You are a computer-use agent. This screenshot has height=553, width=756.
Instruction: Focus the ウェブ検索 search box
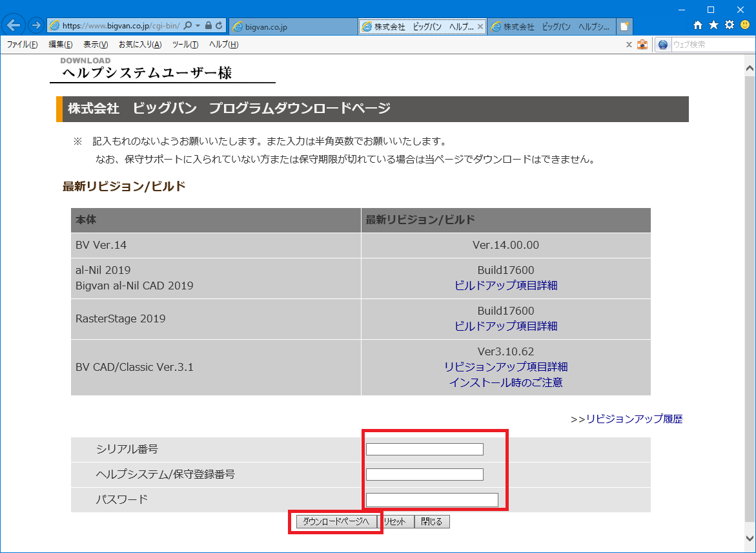713,45
